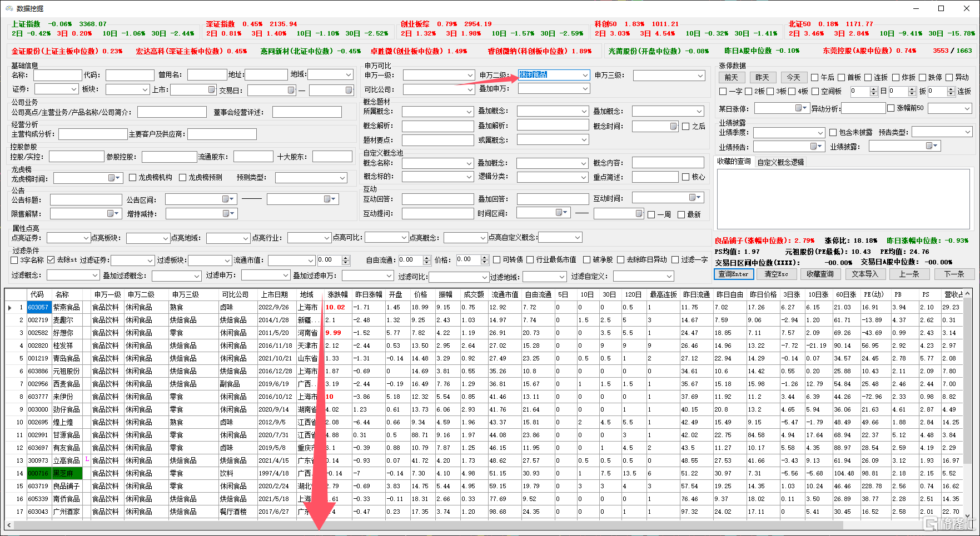Open the 板块 dropdown in 基础信息
The width and height of the screenshot is (980, 536).
145,89
